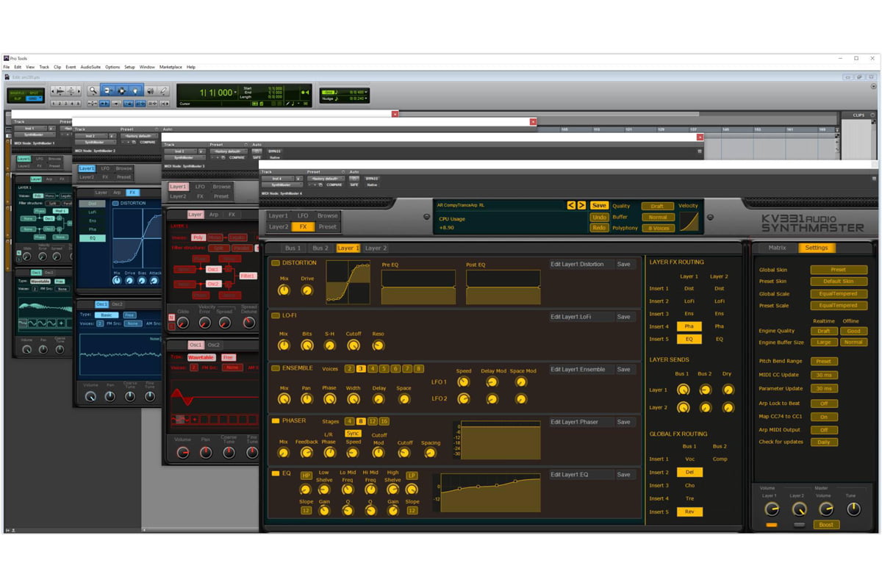The height and width of the screenshot is (588, 882).
Task: Click the Master Volume knob
Action: [x=826, y=509]
